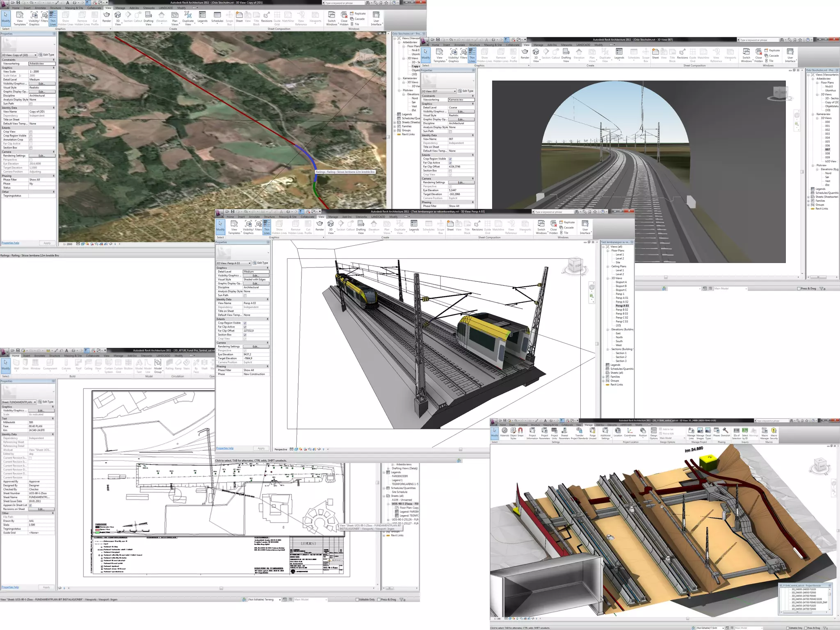
Task: Open Manage Links in Manage ribbon
Action: pyautogui.click(x=691, y=434)
